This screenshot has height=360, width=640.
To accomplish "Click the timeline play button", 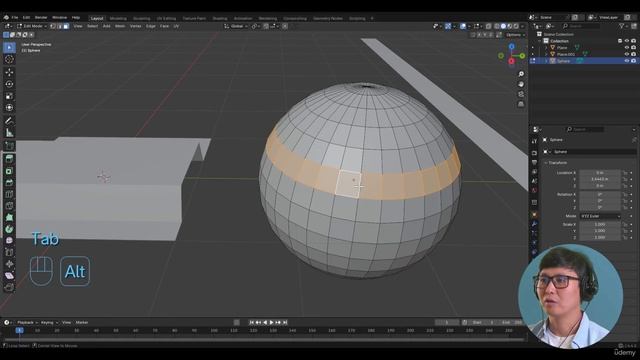I will click(x=271, y=322).
